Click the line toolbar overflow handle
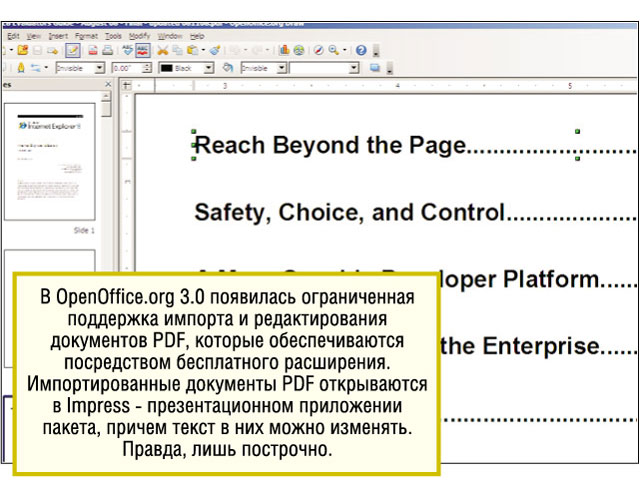This screenshot has height=482, width=640. tap(390, 68)
